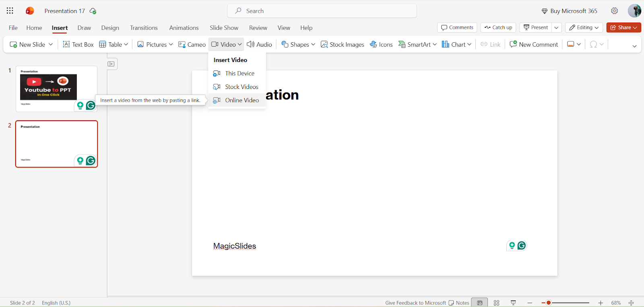
Task: Switch to the Review tab
Action: (x=258, y=28)
